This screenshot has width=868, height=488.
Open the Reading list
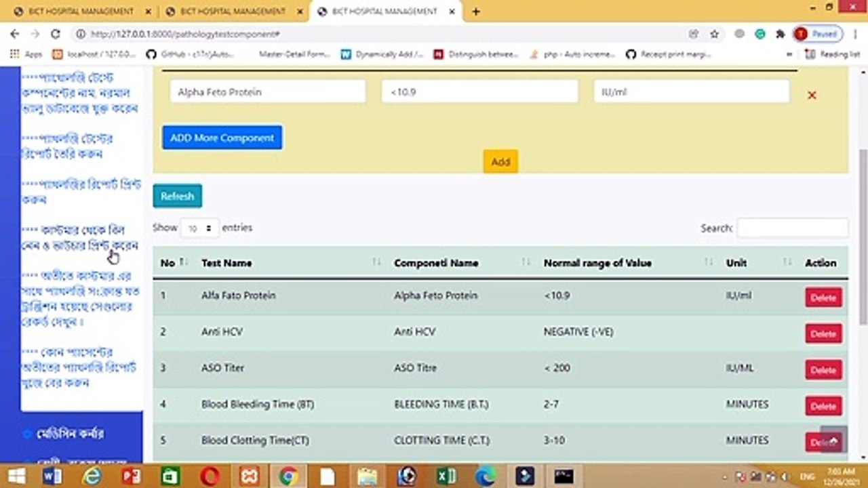coord(833,54)
